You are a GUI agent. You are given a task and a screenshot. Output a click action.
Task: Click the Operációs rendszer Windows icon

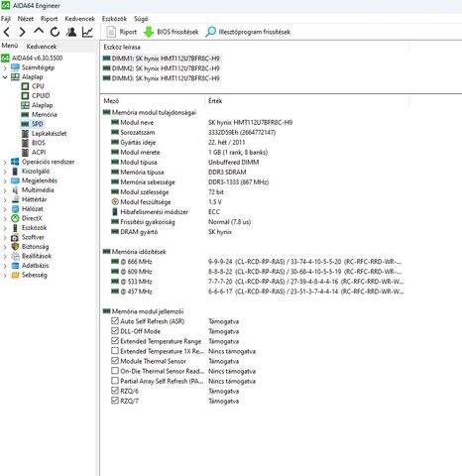[x=15, y=162]
